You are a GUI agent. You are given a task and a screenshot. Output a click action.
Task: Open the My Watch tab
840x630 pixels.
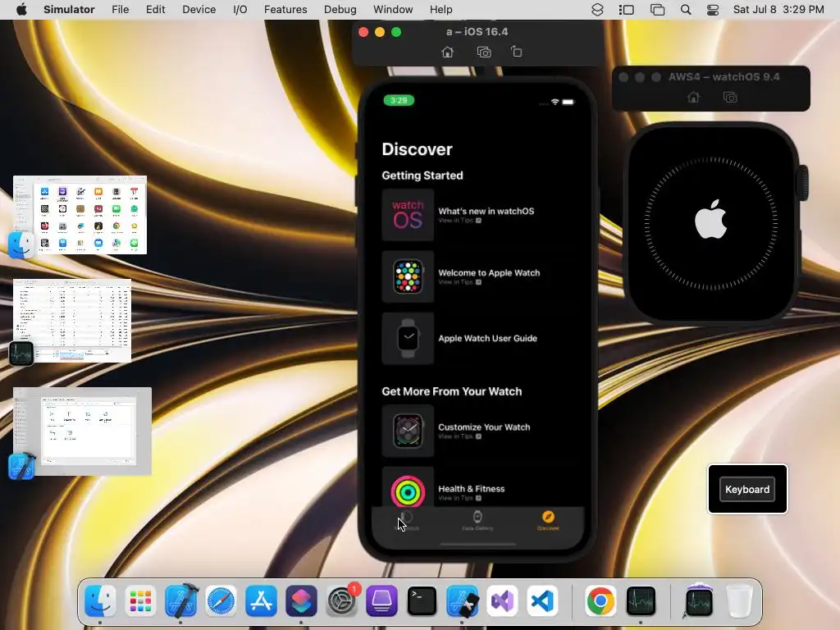[x=407, y=521]
